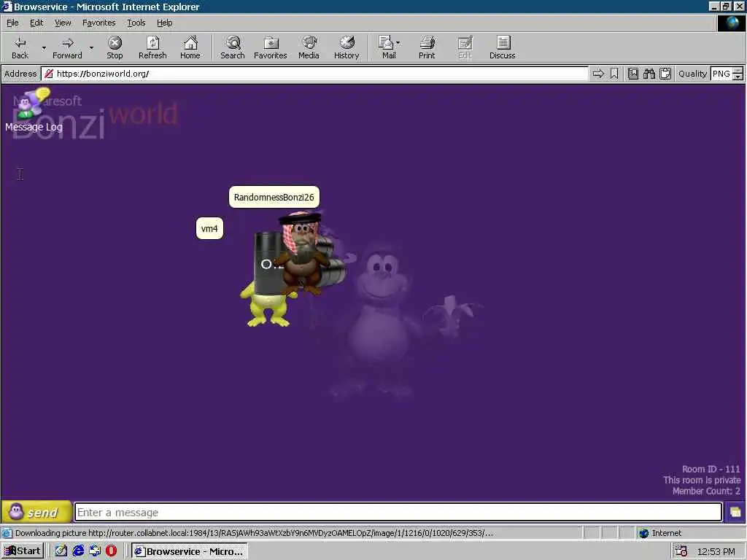This screenshot has height=560, width=747.
Task: Click the yellow icon right of message box
Action: pos(735,513)
